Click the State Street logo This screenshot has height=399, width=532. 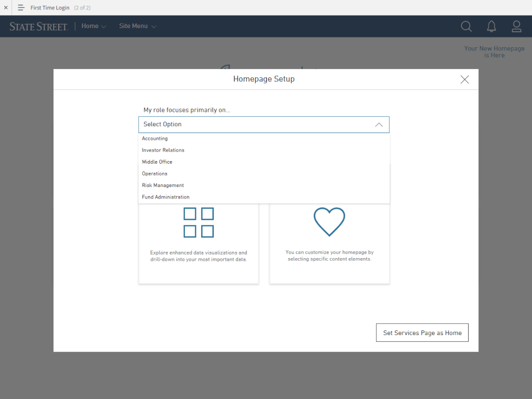click(x=38, y=26)
